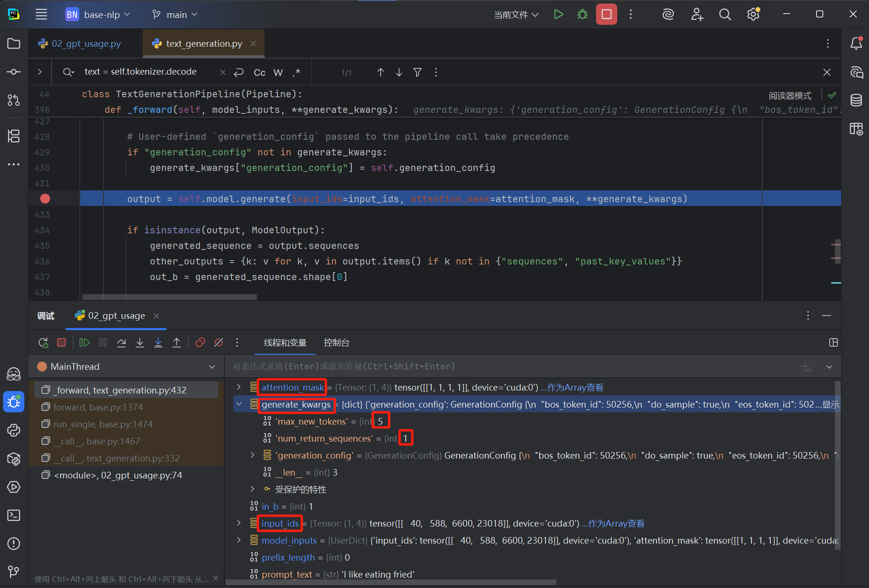Expand the input_ids tensor variable
This screenshot has width=869, height=588.
pyautogui.click(x=239, y=523)
